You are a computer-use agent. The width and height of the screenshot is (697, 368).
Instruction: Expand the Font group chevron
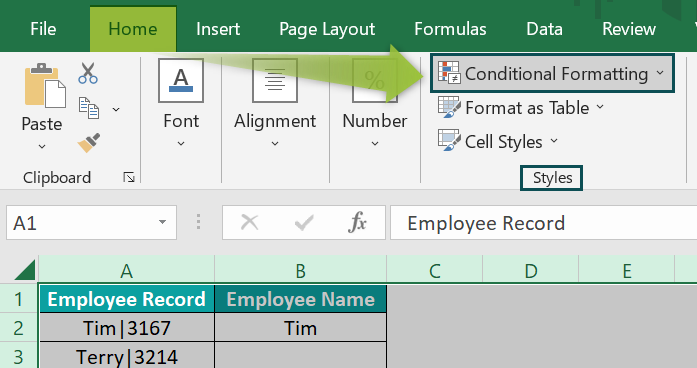tap(181, 144)
